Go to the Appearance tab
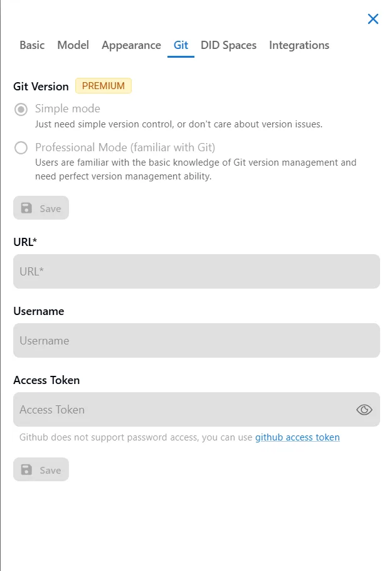Viewport: 392px width, 571px height. tap(131, 45)
